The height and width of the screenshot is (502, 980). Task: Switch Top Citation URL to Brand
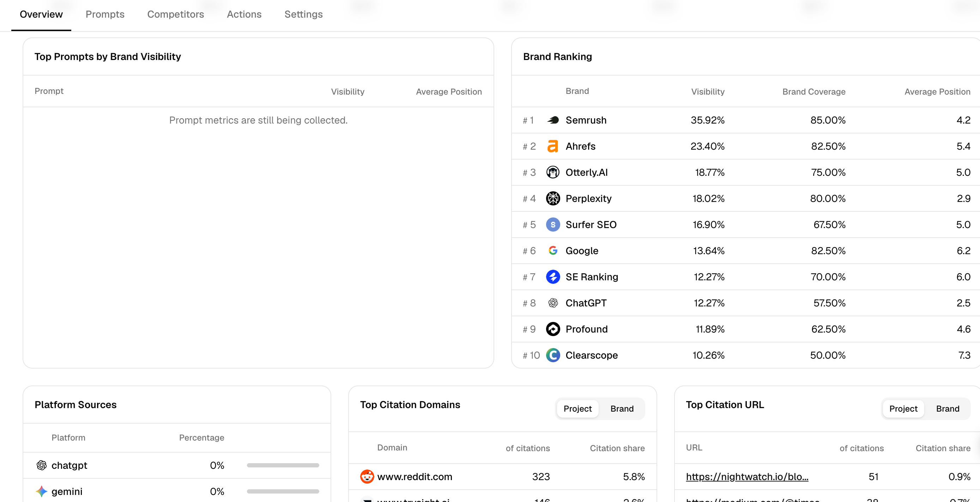coord(947,409)
